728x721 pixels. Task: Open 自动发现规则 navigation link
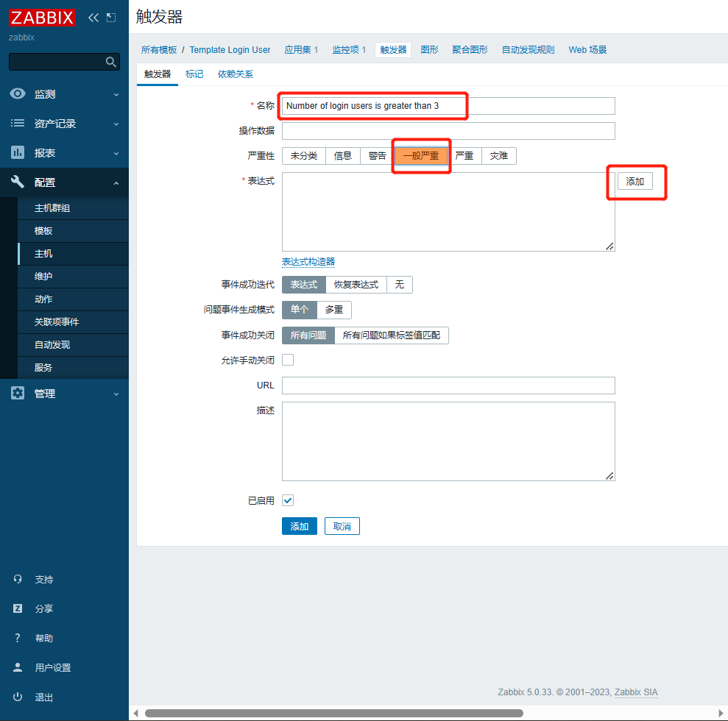point(528,49)
